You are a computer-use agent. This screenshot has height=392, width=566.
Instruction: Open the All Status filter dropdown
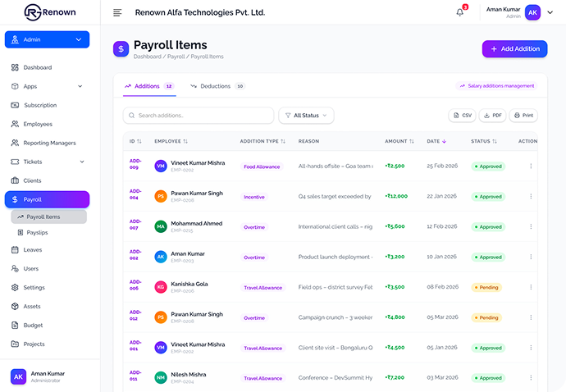pyautogui.click(x=306, y=116)
